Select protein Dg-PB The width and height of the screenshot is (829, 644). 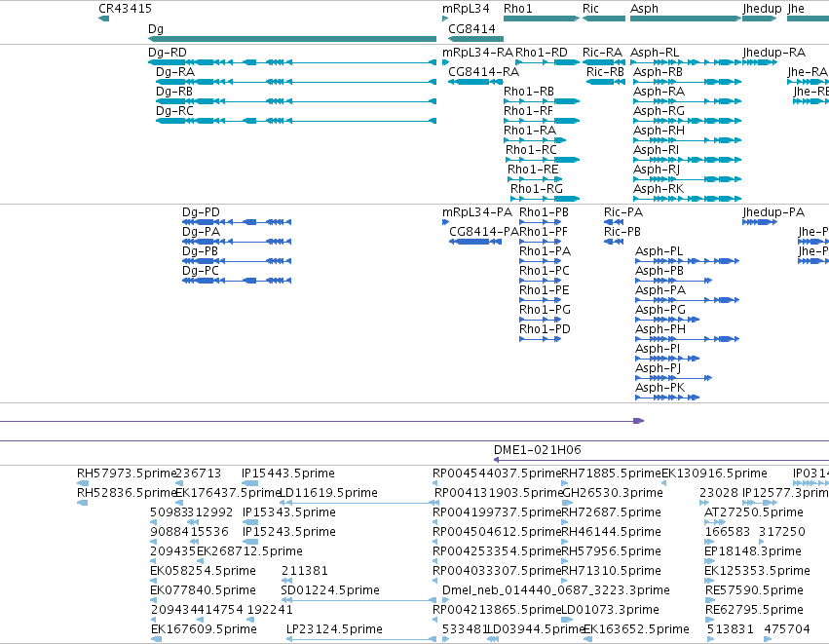tap(237, 261)
